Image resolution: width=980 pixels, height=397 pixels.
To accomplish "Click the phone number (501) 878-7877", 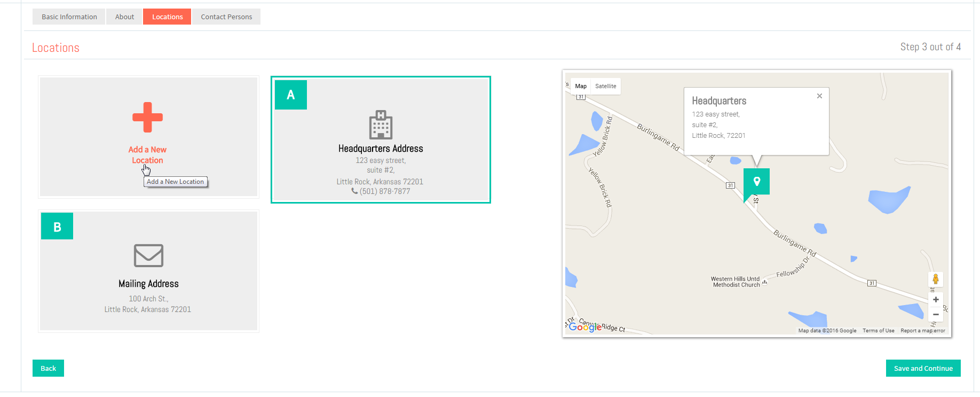I will coord(385,191).
